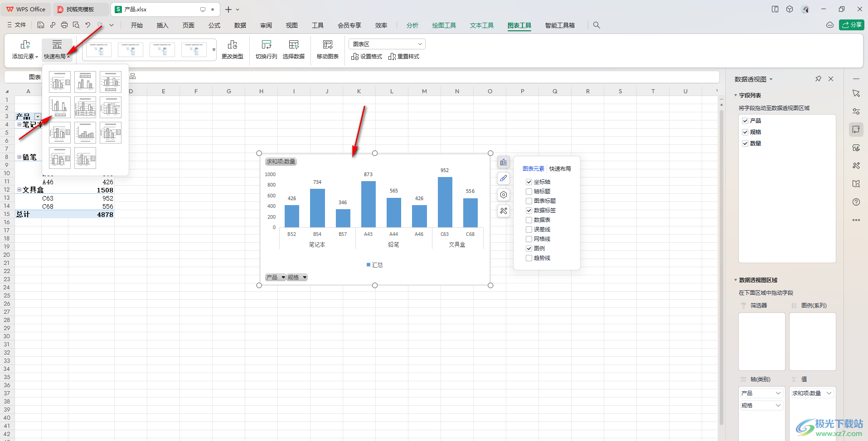Screen dimensions: 868x441
Task: Uncheck the 图例 legend checkbox
Action: (x=529, y=249)
